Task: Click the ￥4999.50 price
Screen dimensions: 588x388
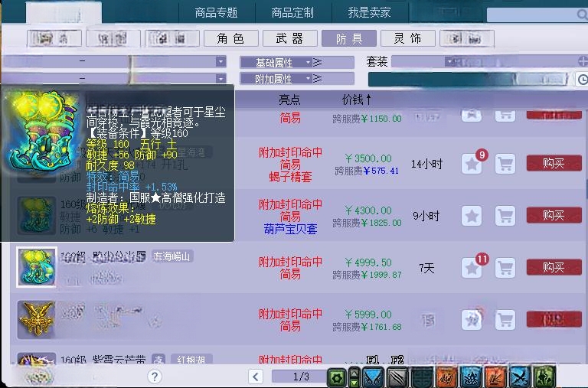Action: click(x=367, y=262)
